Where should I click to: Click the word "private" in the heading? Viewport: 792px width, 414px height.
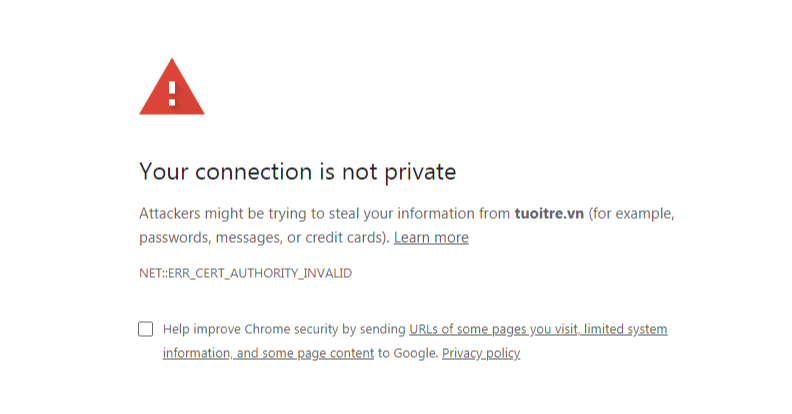(x=420, y=172)
